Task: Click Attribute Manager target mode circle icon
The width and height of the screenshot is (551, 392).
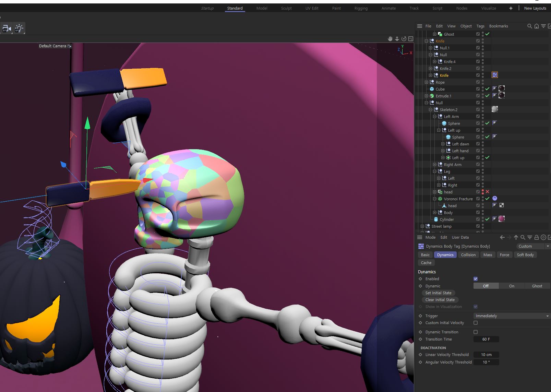Action: click(x=543, y=237)
